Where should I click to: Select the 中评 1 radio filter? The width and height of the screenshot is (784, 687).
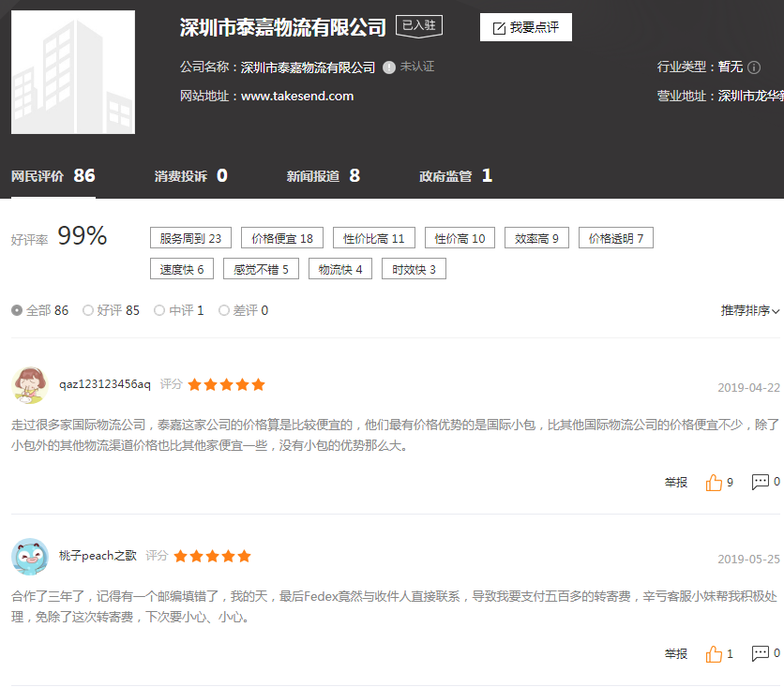coord(159,310)
